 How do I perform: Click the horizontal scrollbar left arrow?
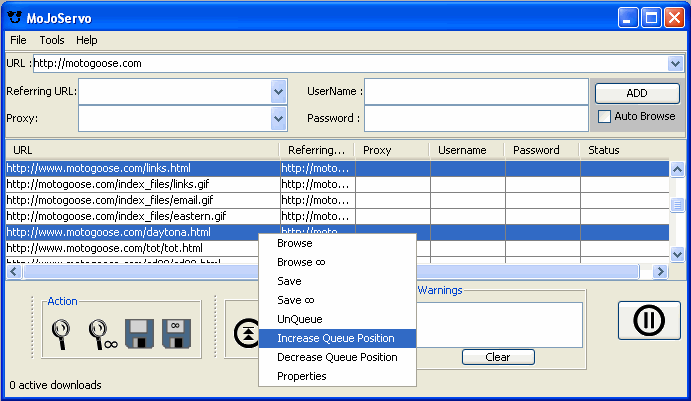[x=13, y=271]
